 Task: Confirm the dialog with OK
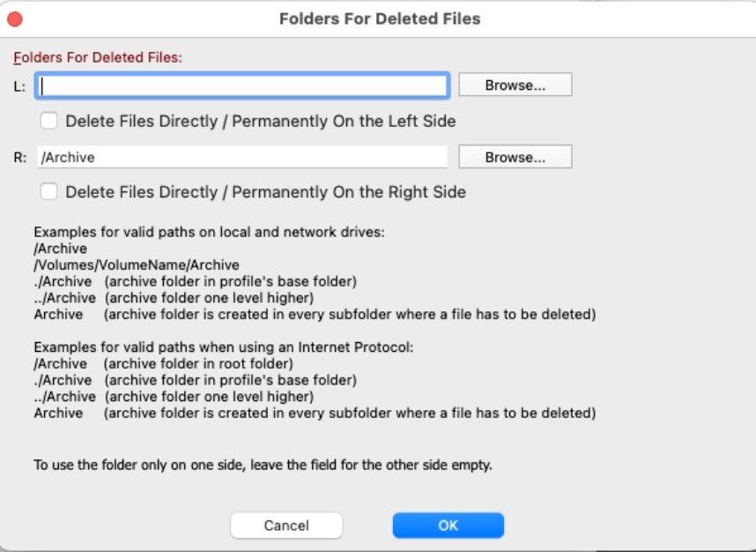pyautogui.click(x=448, y=525)
